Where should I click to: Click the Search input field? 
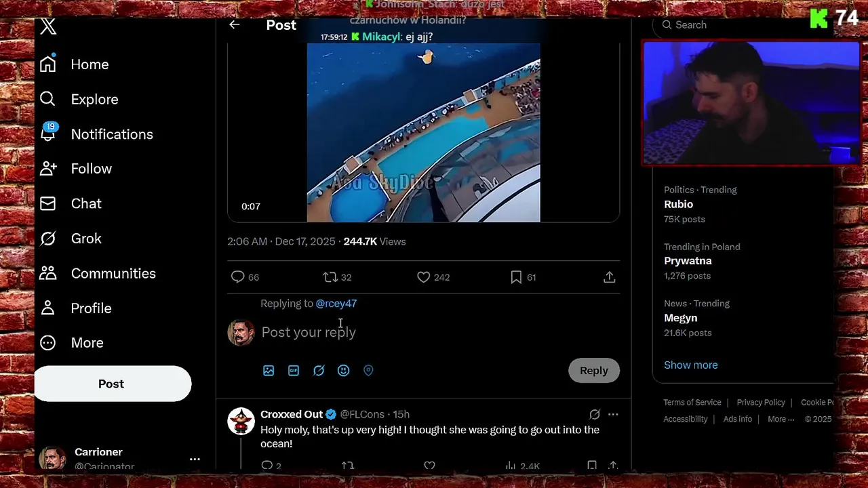(743, 25)
